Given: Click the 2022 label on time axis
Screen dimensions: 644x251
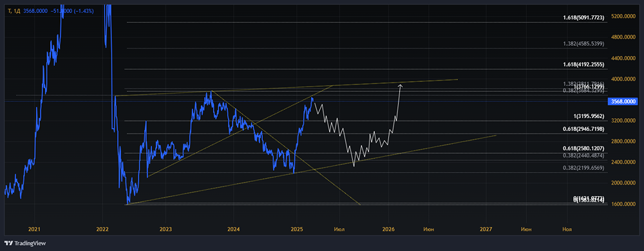Looking at the screenshot, I should click(102, 228).
